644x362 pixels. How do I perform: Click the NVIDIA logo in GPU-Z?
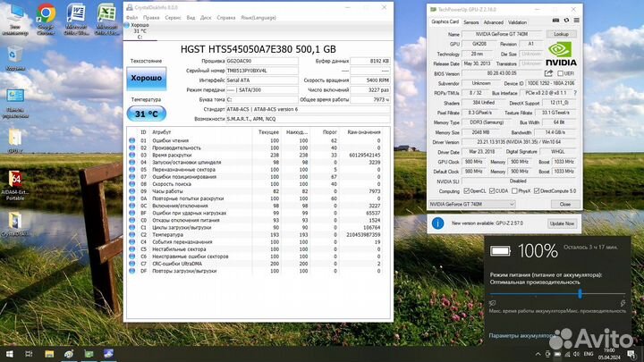561,54
